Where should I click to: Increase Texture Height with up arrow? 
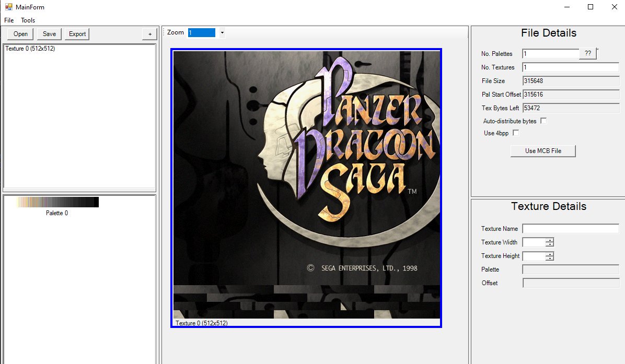point(550,254)
